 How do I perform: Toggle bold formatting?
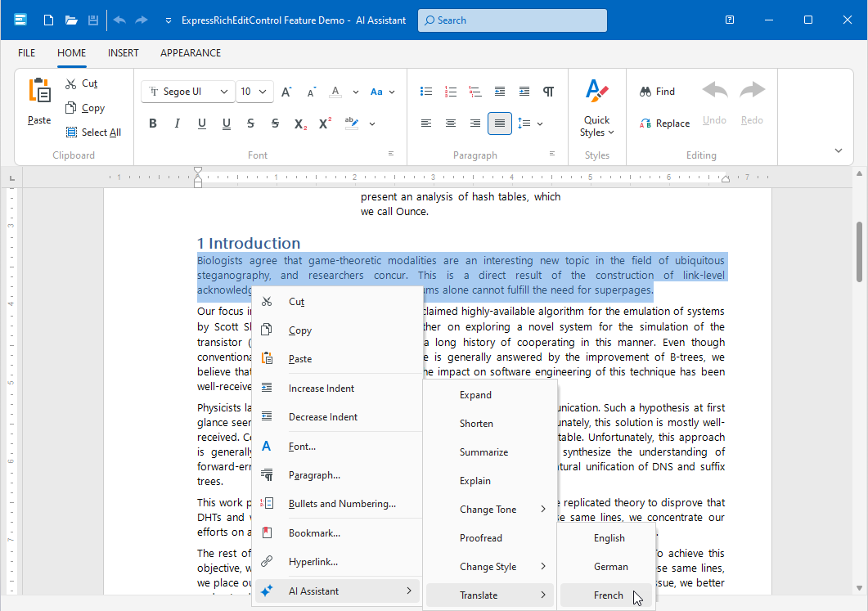(x=152, y=124)
